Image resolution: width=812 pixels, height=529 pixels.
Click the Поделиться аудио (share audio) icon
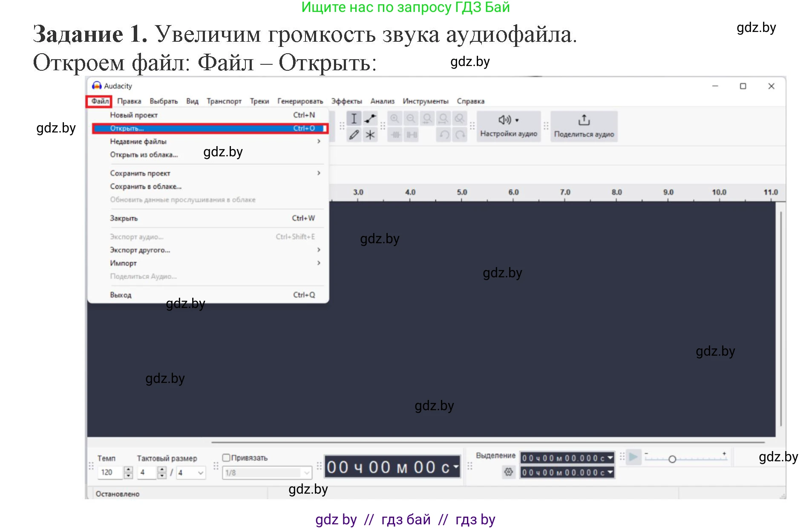point(584,121)
